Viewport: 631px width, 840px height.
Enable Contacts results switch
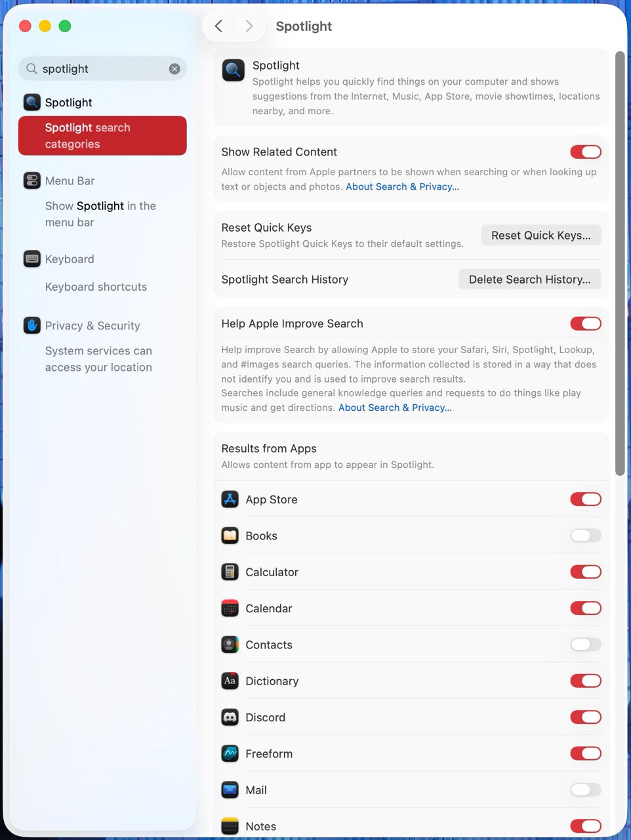click(x=586, y=644)
